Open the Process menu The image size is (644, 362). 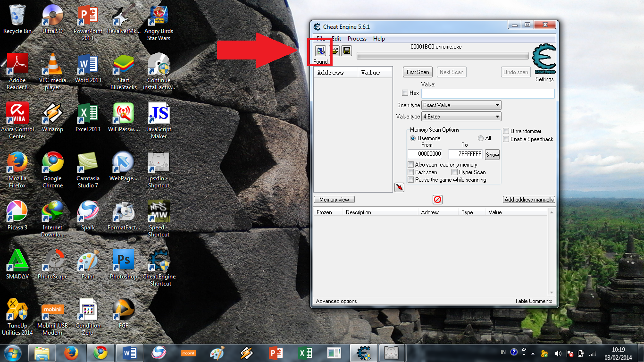[357, 39]
